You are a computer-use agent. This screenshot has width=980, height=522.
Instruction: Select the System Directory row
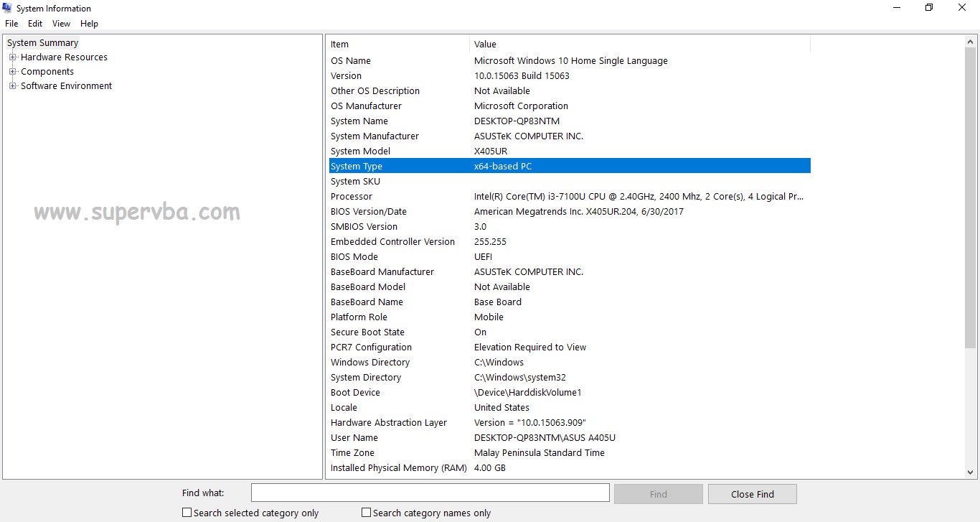tap(570, 378)
